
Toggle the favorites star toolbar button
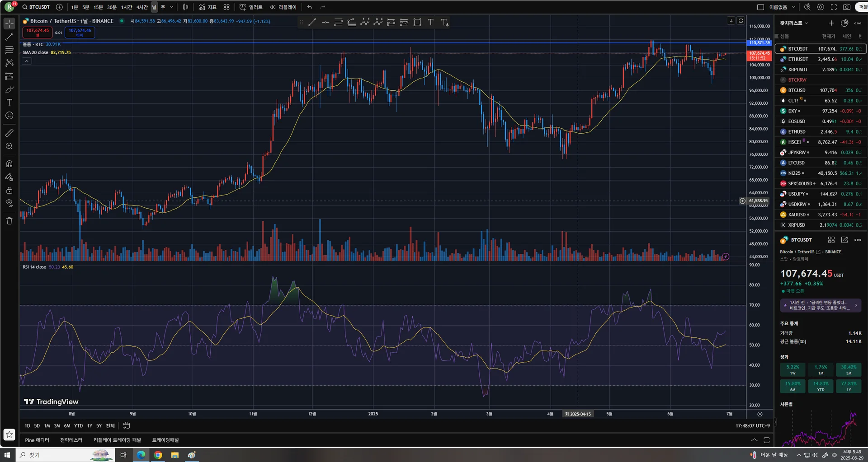point(9,434)
